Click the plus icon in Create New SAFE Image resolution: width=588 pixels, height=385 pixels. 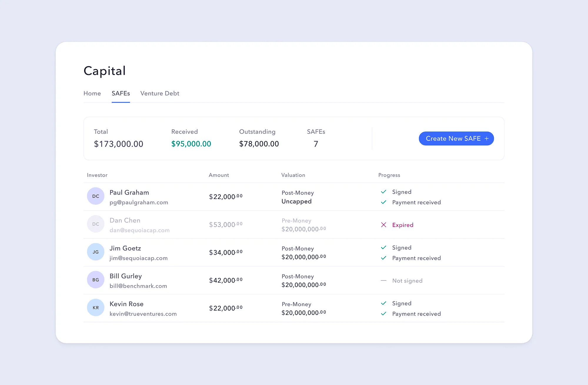click(x=487, y=139)
